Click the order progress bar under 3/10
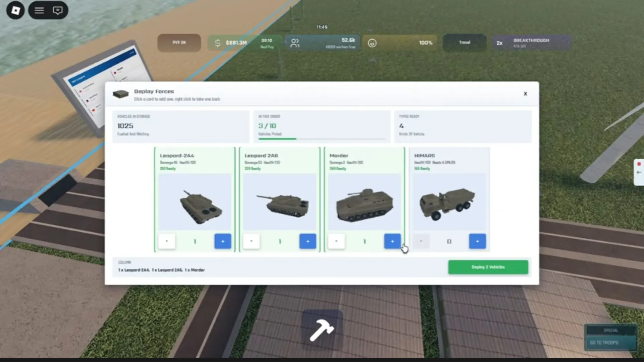Viewport: 644px width, 362px height. click(x=322, y=139)
